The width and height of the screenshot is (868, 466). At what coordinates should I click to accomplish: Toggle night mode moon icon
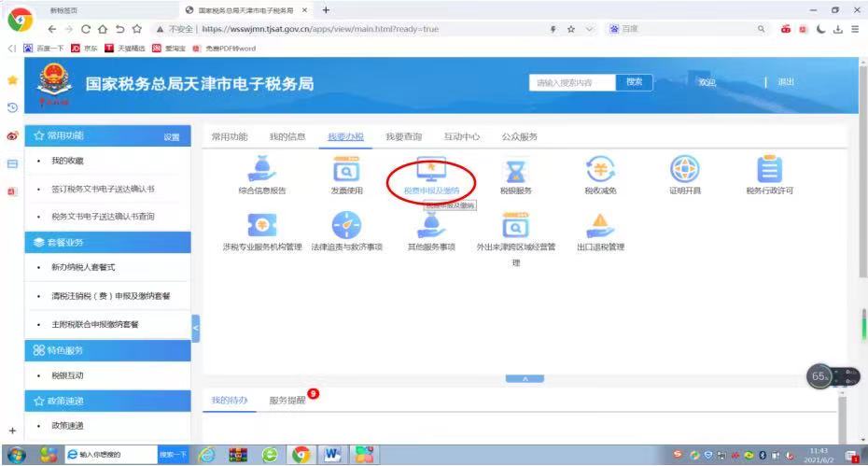[821, 29]
